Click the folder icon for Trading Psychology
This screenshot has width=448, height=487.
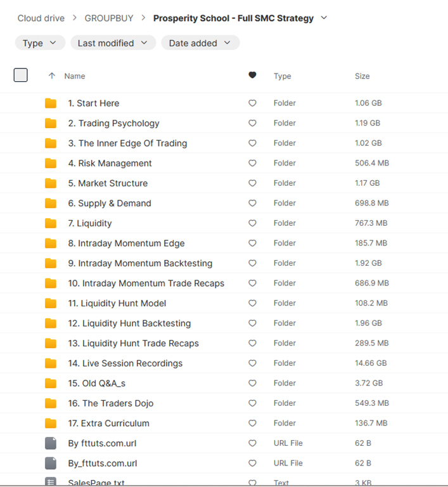pyautogui.click(x=51, y=124)
